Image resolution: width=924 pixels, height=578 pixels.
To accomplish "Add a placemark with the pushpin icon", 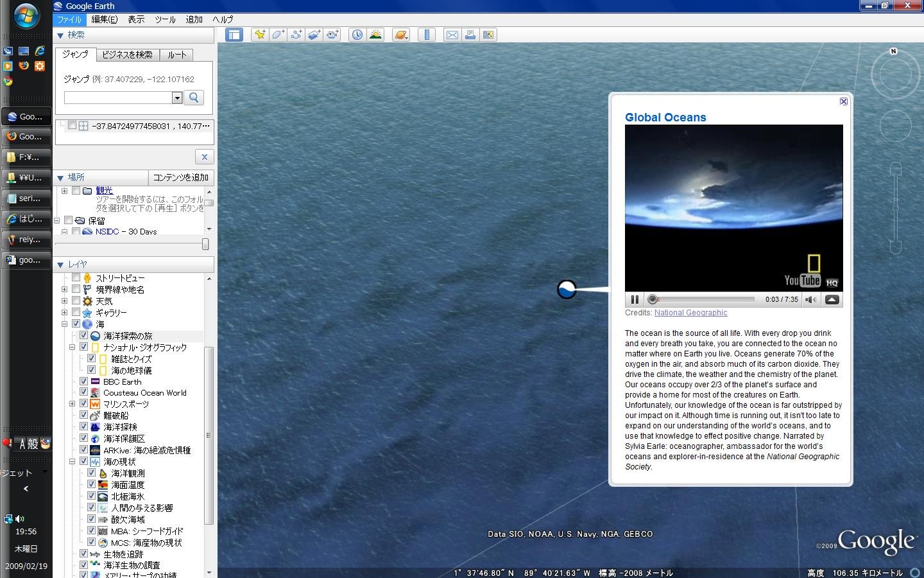I will point(260,35).
